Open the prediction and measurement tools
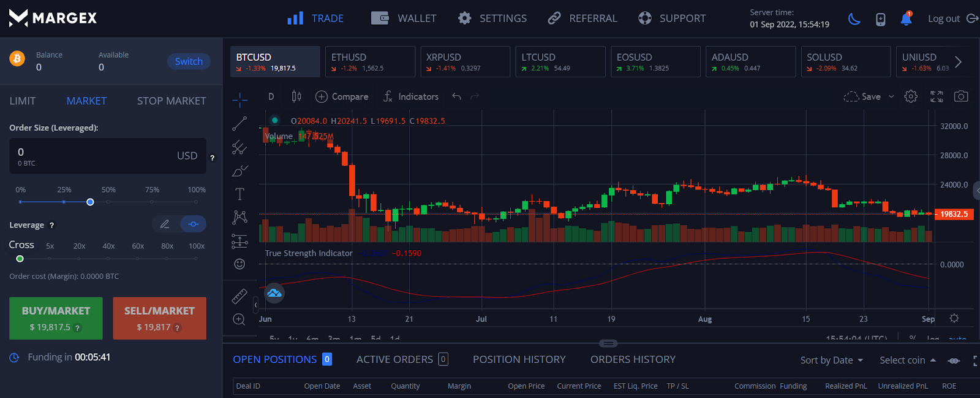Viewport: 980px width, 398px height. (x=239, y=241)
